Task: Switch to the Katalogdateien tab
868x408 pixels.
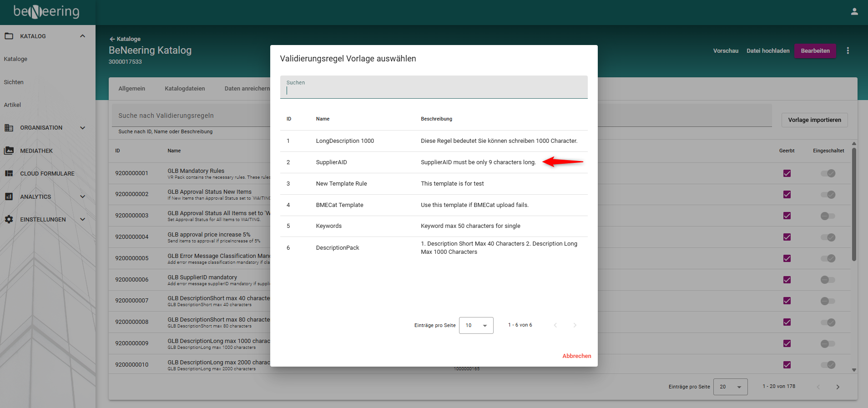Action: [x=185, y=89]
